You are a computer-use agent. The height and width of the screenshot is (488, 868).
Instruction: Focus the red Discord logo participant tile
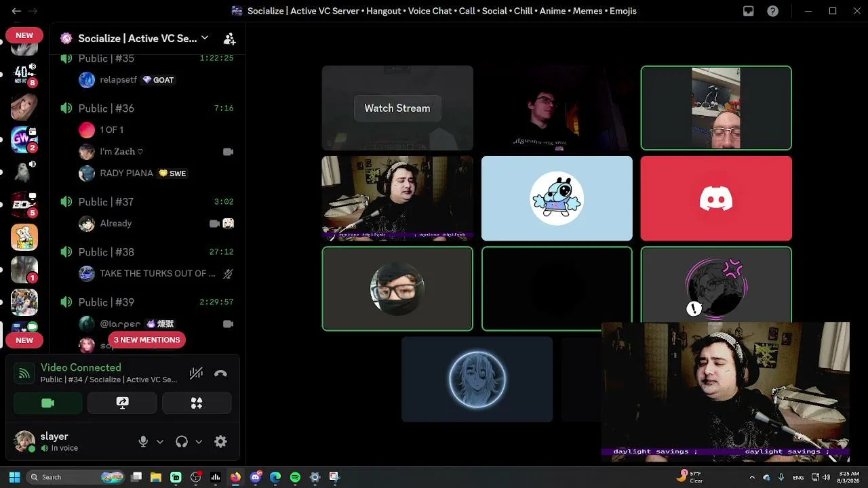coord(716,199)
